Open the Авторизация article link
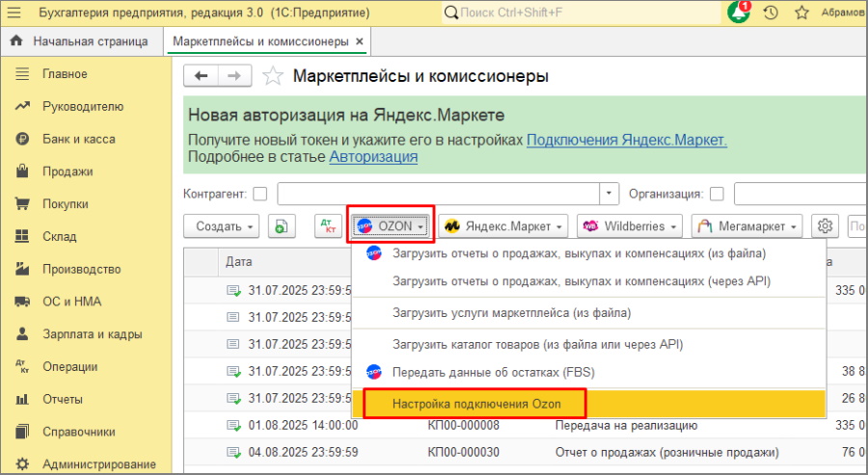Image resolution: width=868 pixels, height=475 pixels. point(373,157)
